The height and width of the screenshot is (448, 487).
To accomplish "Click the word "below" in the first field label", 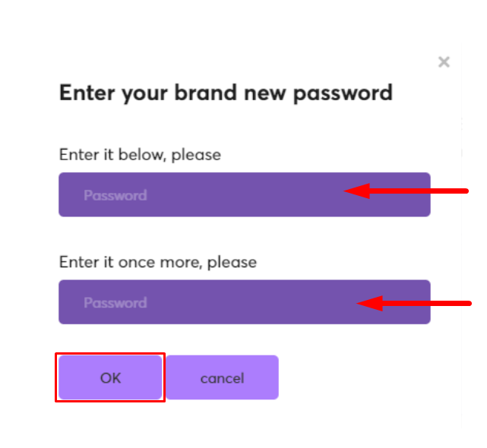I will click(144, 154).
